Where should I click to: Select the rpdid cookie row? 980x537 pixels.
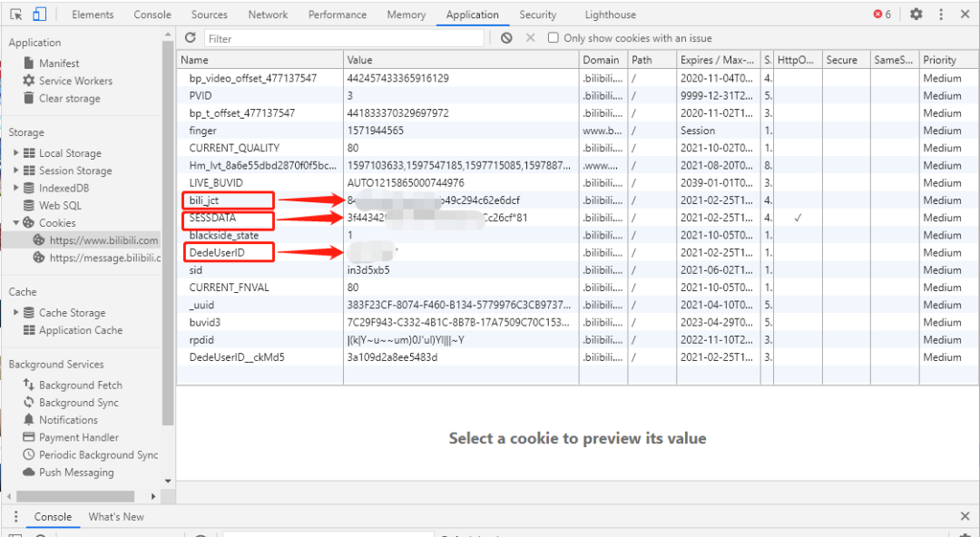[577, 339]
